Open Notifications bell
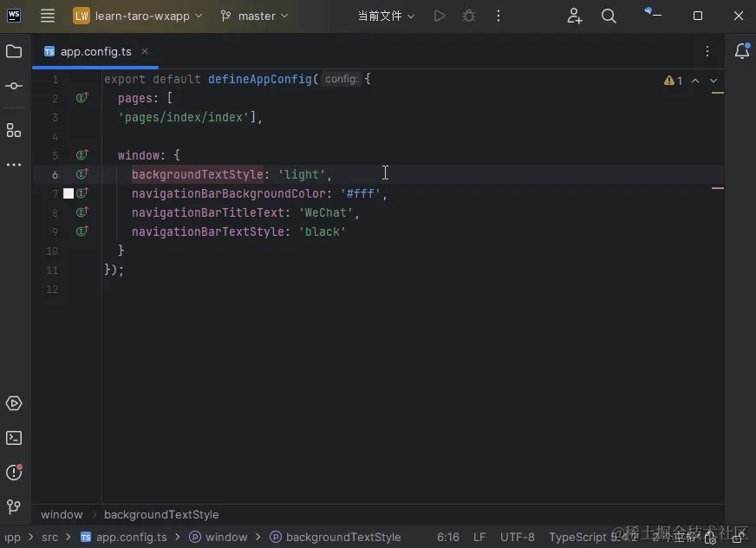Viewport: 756px width, 548px height. [x=742, y=51]
